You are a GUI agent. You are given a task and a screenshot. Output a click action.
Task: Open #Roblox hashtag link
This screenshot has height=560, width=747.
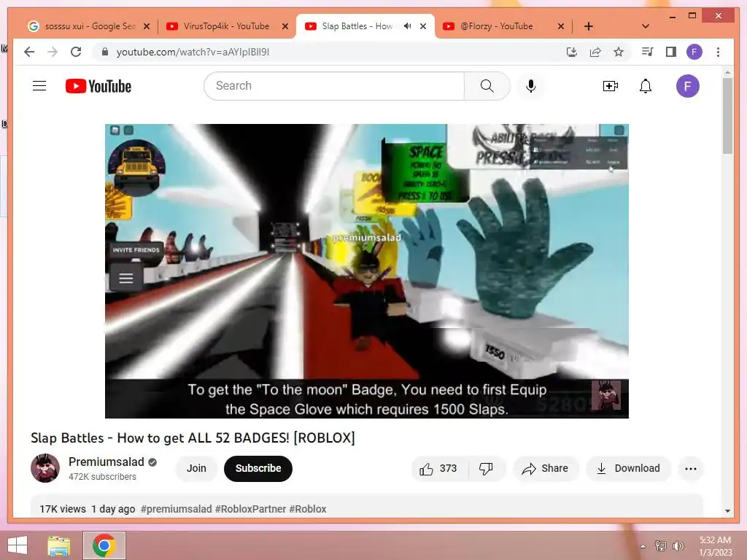click(x=308, y=509)
